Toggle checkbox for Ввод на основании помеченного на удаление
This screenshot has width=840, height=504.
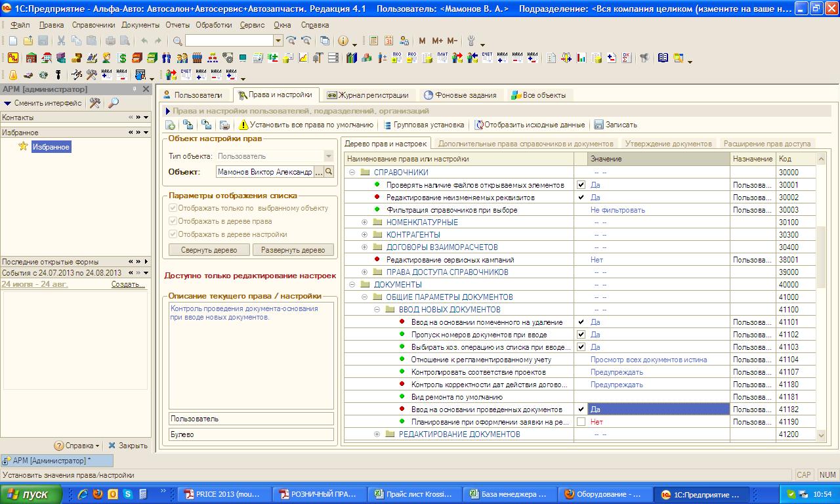[581, 322]
